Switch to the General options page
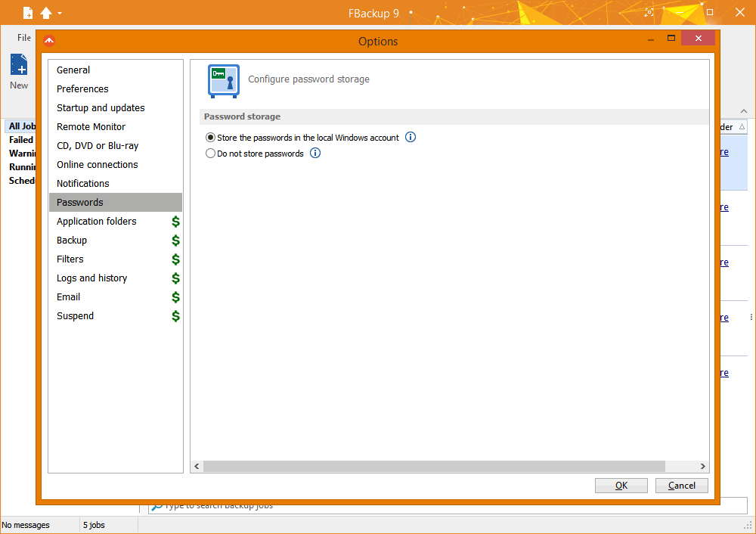Viewport: 756px width, 534px height. pos(73,70)
